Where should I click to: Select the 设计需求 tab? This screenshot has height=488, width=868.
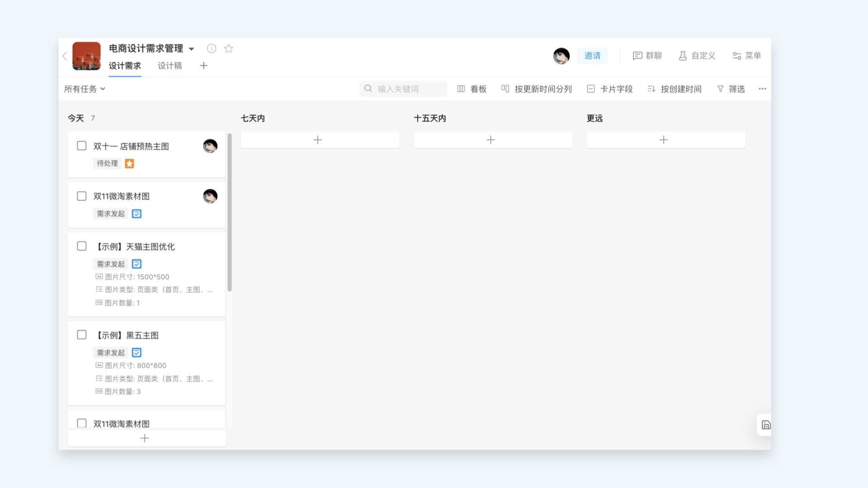(x=125, y=66)
